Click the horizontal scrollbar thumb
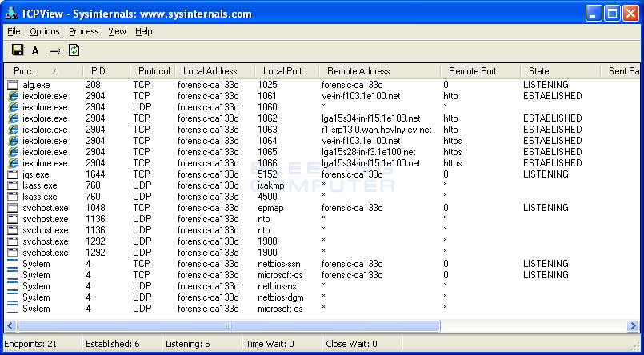 tap(229, 326)
